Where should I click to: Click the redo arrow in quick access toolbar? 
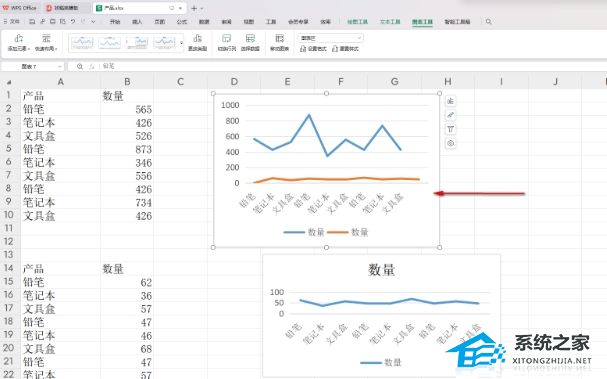83,22
